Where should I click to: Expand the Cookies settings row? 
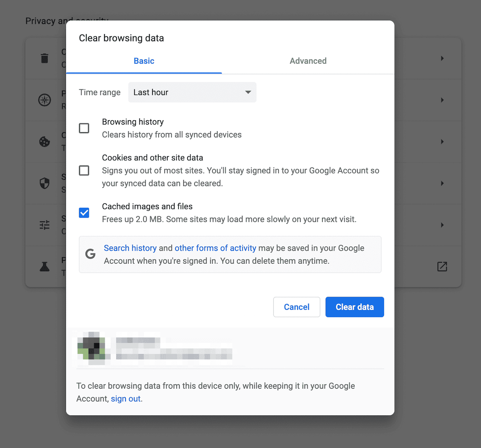click(442, 141)
